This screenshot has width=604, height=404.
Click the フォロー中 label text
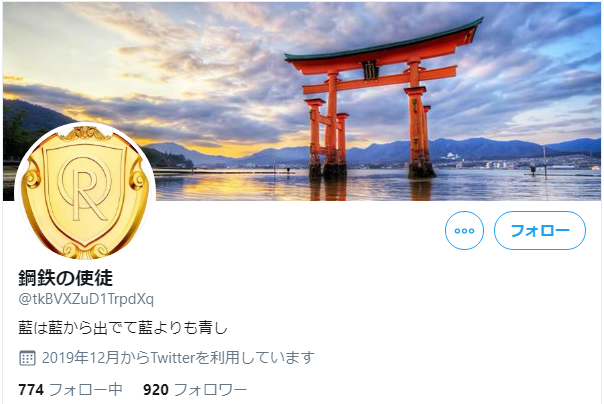tap(86, 390)
